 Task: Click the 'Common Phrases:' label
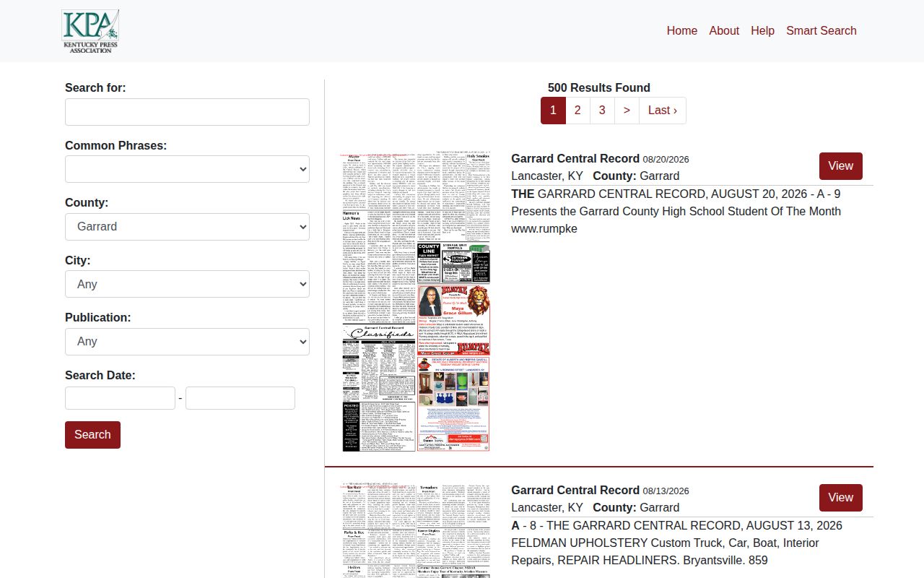pyautogui.click(x=116, y=145)
